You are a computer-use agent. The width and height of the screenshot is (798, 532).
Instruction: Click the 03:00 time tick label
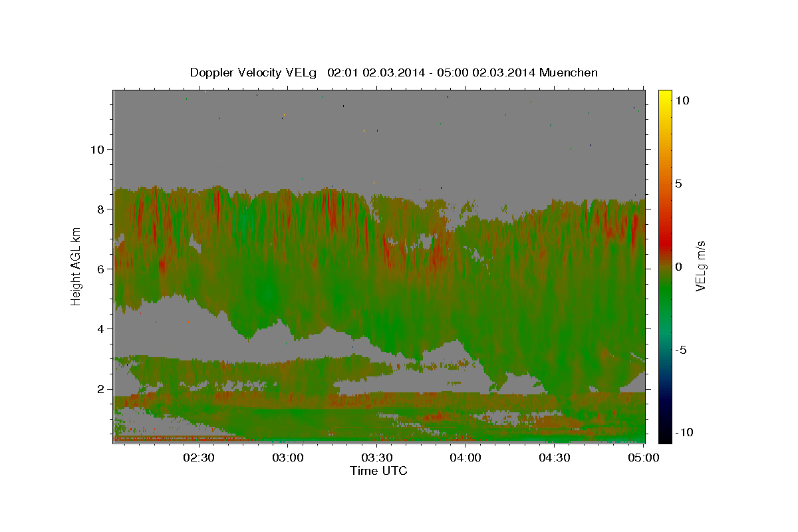pyautogui.click(x=288, y=458)
